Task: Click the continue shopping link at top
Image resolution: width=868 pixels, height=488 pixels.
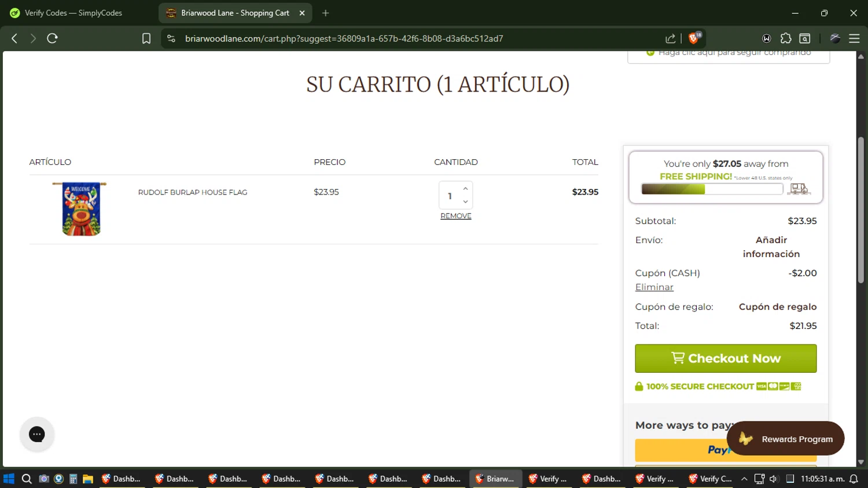Action: tap(729, 53)
